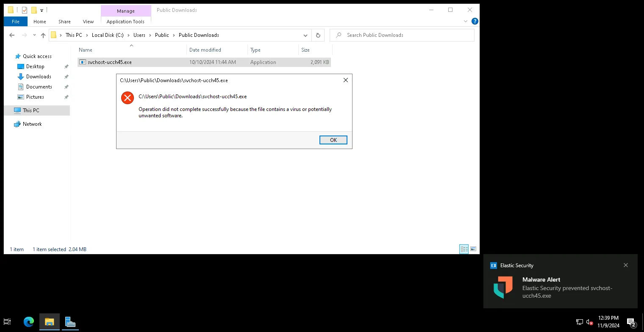Screen dimensions: 644x332
Task: Navigate to Users in the breadcrumb path
Action: (139, 35)
